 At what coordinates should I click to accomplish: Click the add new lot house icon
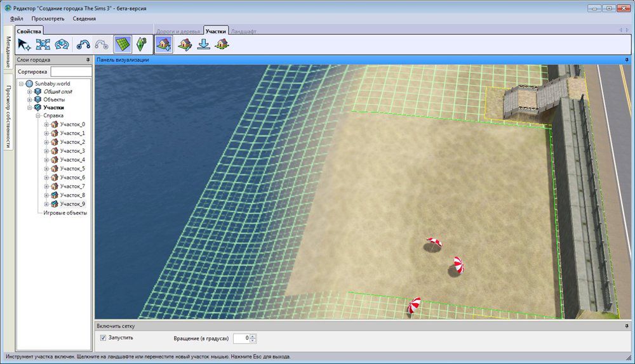pyautogui.click(x=163, y=44)
